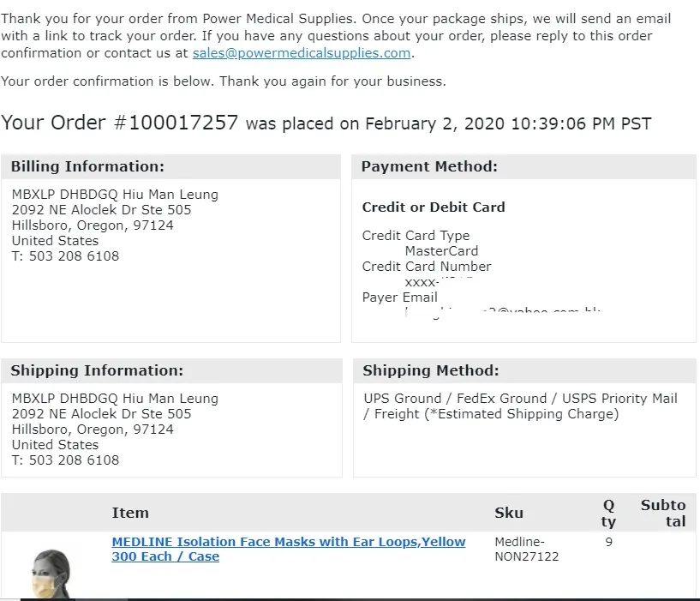
Task: Click the Qty column header
Action: point(608,513)
